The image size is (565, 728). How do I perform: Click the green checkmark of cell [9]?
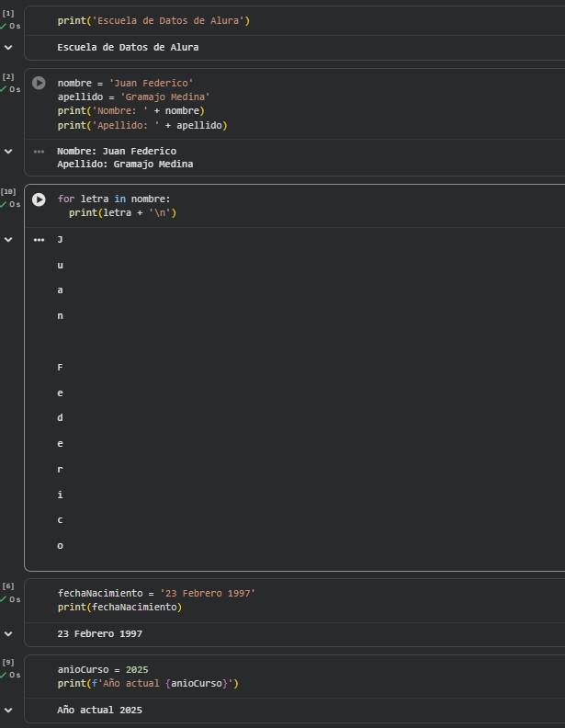pyautogui.click(x=4, y=675)
